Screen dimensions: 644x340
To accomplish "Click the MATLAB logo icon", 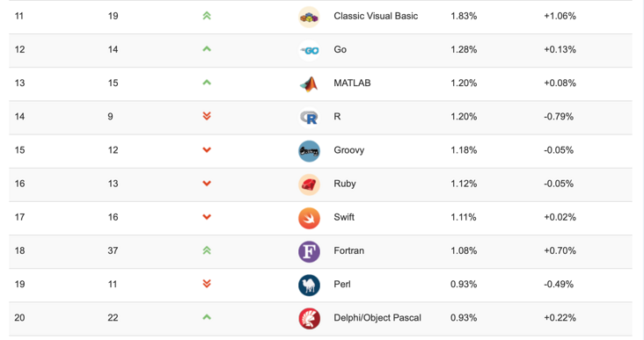I will click(x=309, y=84).
